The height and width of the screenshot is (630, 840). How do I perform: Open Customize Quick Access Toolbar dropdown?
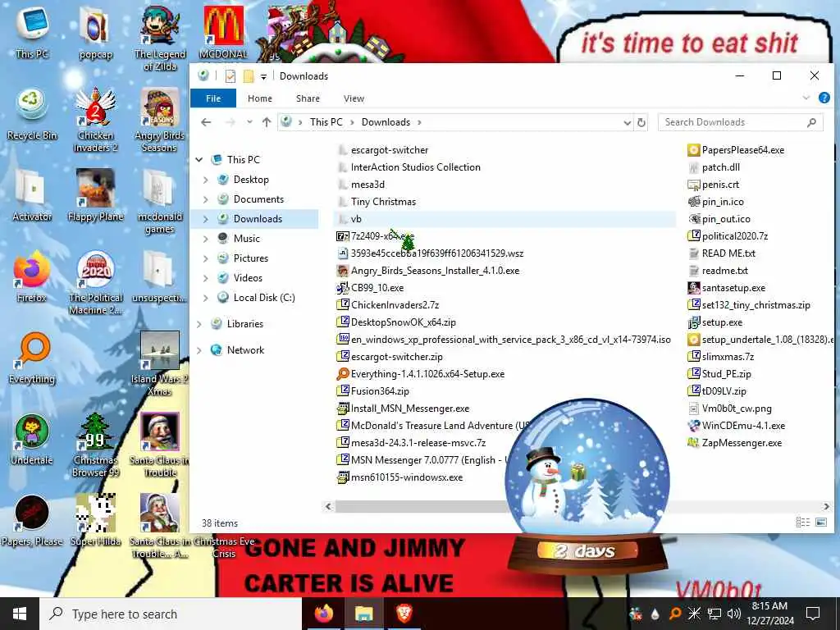(x=263, y=76)
